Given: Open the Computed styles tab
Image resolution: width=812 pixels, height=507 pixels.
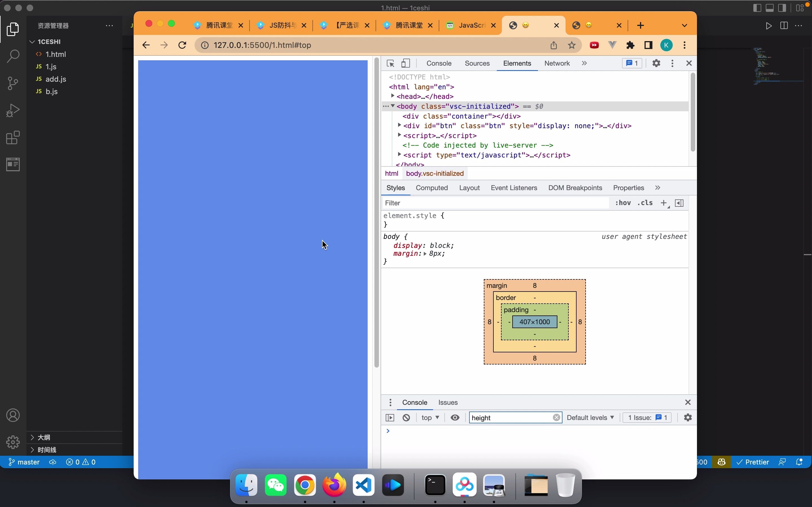Looking at the screenshot, I should [x=431, y=188].
